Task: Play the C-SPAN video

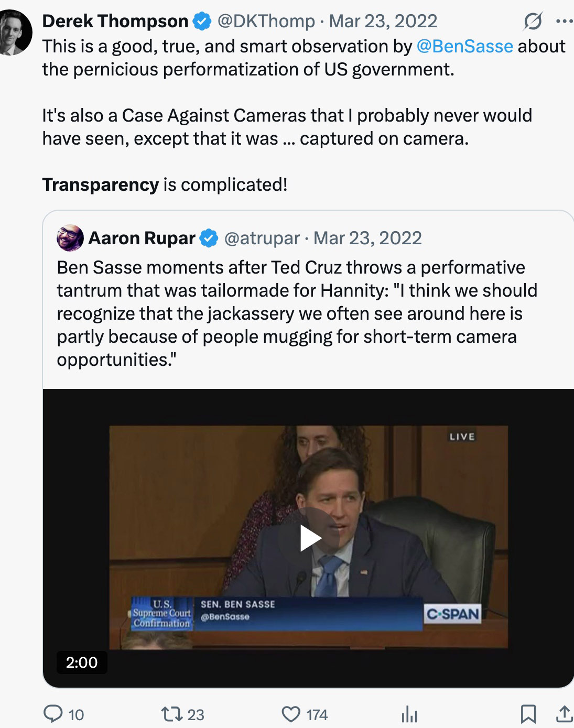Action: point(310,538)
